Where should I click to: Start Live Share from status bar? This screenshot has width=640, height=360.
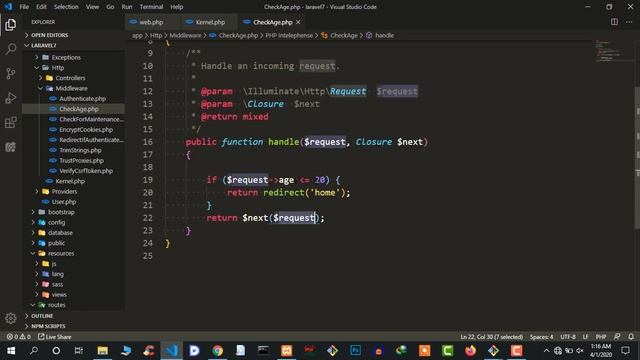click(x=55, y=337)
